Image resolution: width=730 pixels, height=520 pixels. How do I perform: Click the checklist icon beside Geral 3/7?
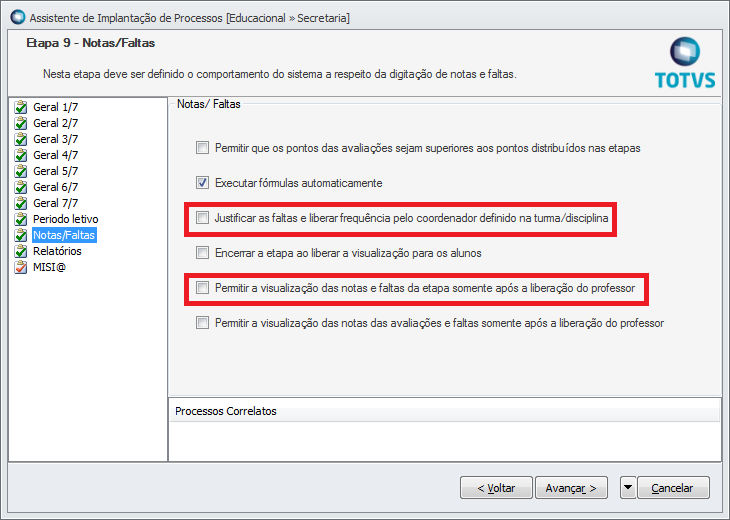21,139
